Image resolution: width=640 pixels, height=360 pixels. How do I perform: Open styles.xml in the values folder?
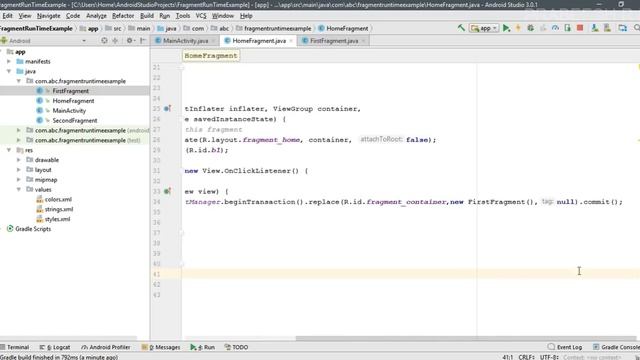click(57, 219)
